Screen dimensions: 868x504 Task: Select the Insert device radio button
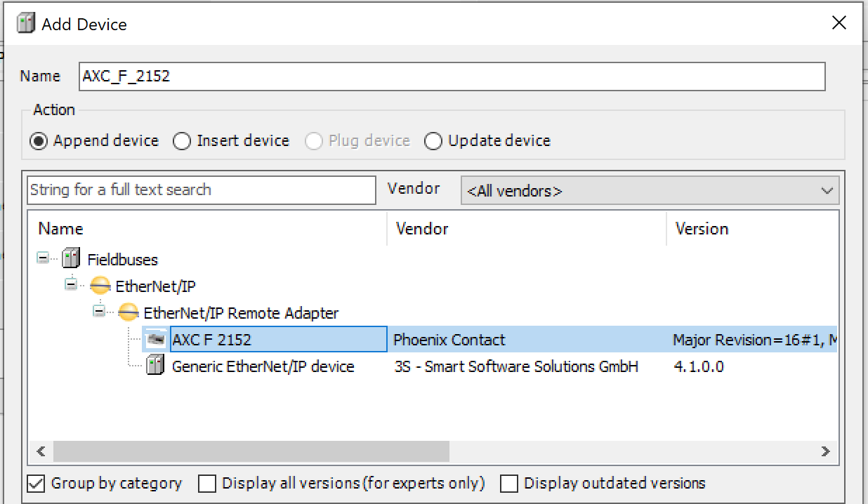[x=182, y=141]
